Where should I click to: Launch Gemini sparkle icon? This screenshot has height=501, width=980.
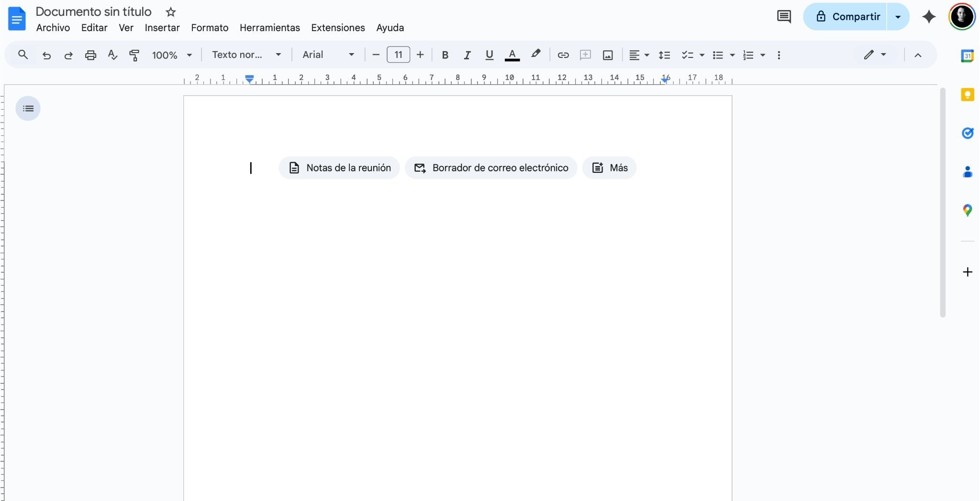(x=929, y=17)
